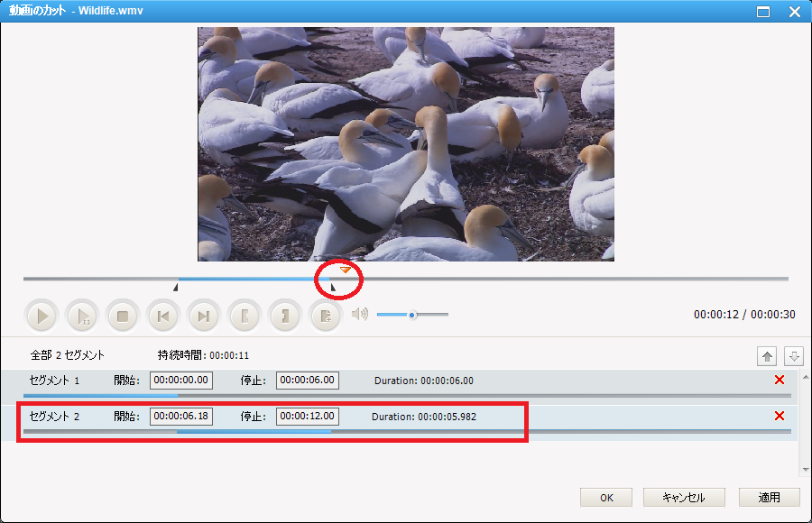Edit セグメント 2 start time 00:00:06.18
This screenshot has width=812, height=523.
coord(181,416)
